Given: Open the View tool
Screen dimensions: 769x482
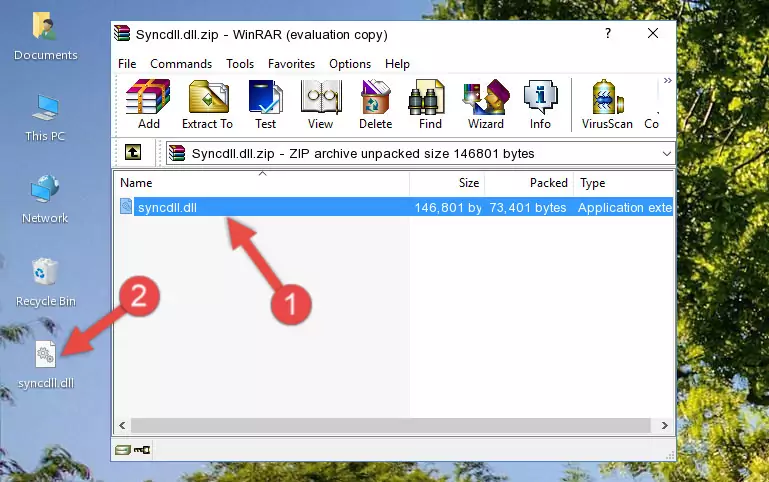Looking at the screenshot, I should 321,104.
